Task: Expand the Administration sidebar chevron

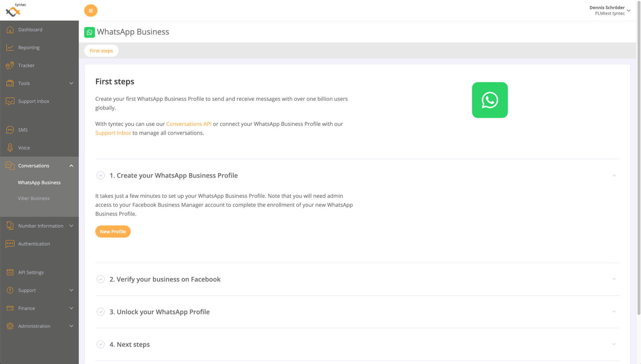Action: coord(71,326)
